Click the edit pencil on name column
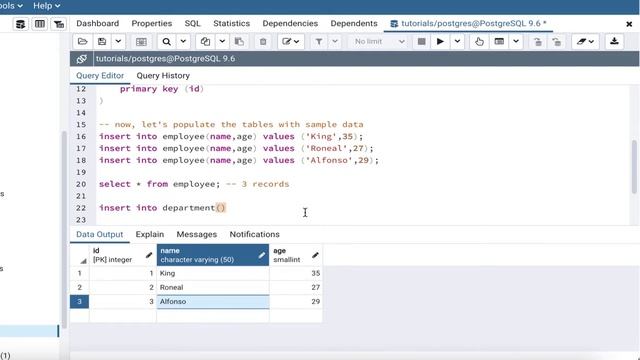 (x=262, y=256)
